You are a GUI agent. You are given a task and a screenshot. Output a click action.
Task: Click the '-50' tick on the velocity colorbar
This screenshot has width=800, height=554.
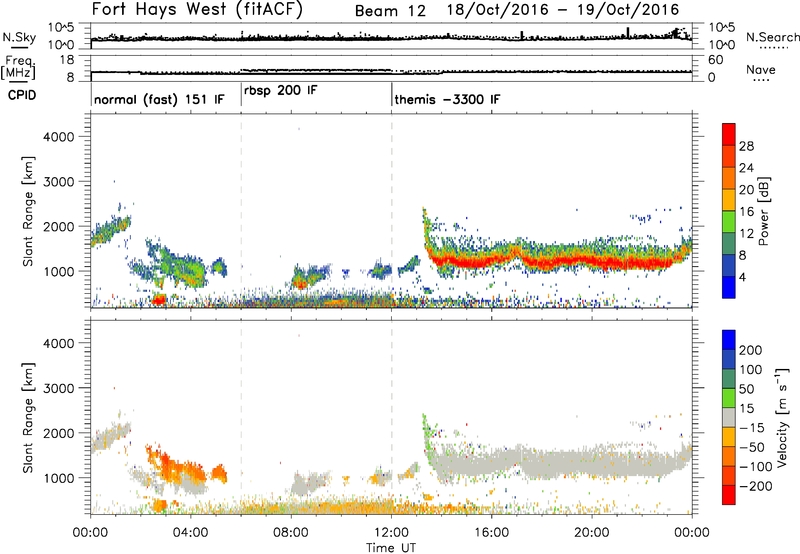click(x=752, y=447)
